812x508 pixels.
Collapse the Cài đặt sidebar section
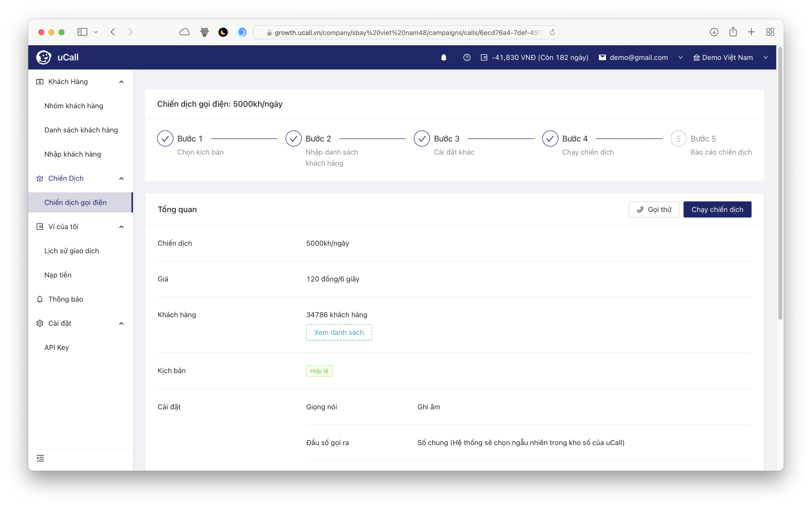pos(121,323)
